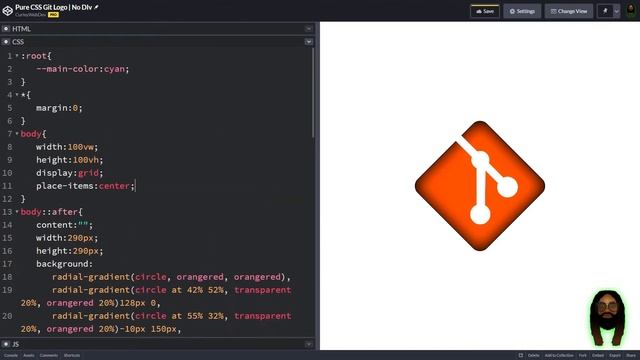Click the pin icon button
This screenshot has height=360, width=640.
pyautogui.click(x=605, y=11)
